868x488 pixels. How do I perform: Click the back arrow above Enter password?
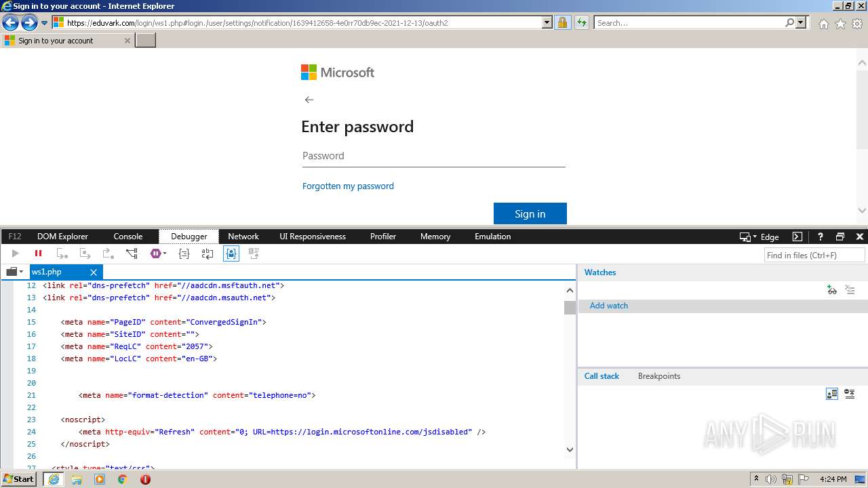tap(309, 100)
